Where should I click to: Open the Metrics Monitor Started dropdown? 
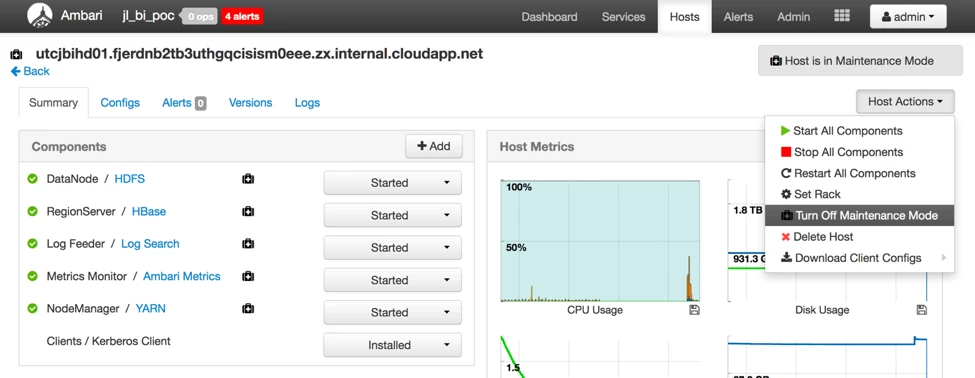[x=392, y=280]
